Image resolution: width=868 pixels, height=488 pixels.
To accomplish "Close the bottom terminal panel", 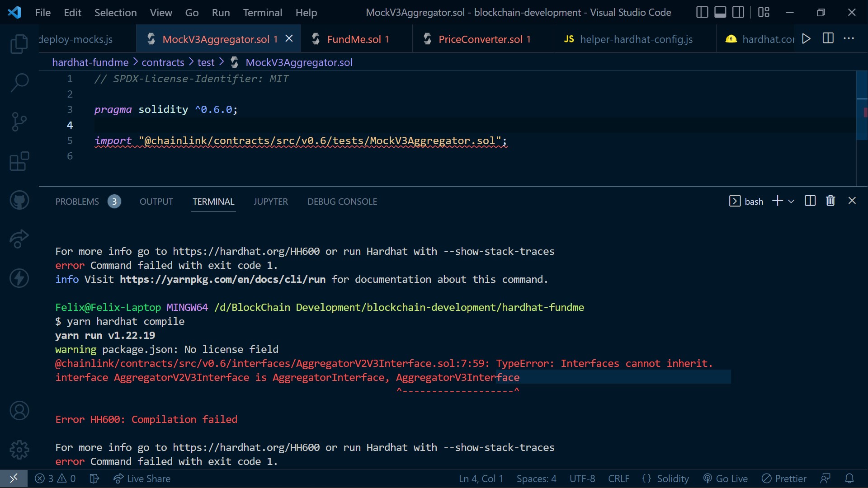I will pyautogui.click(x=852, y=201).
